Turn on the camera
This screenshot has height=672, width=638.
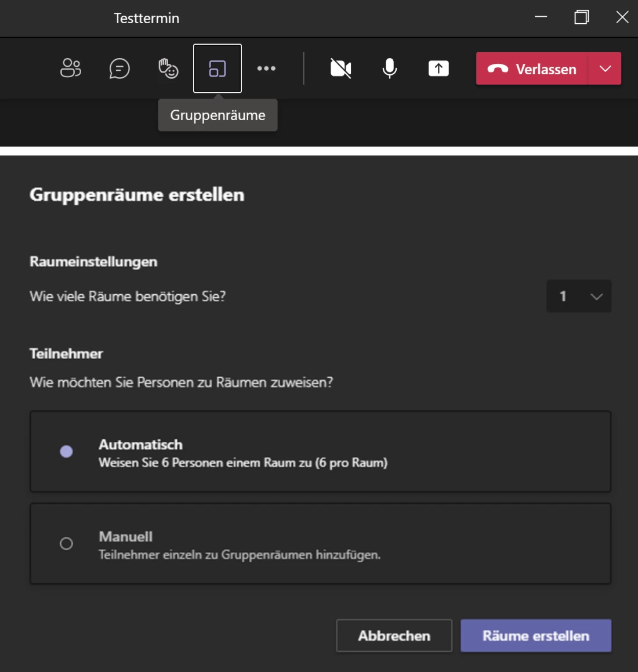(x=339, y=68)
